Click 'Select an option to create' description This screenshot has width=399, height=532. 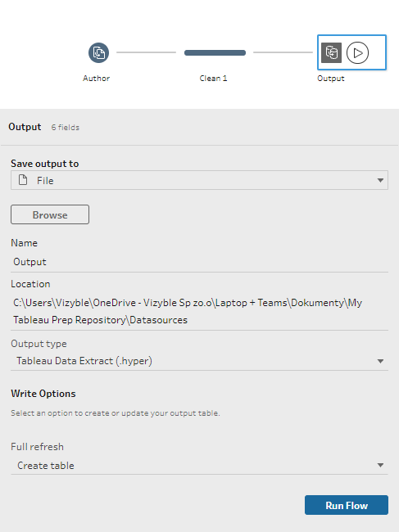tap(116, 413)
